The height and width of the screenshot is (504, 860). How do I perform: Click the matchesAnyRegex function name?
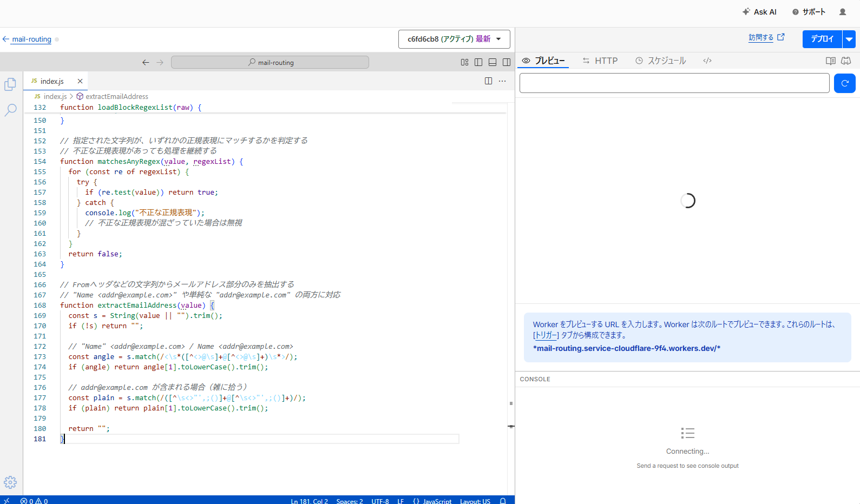(129, 161)
